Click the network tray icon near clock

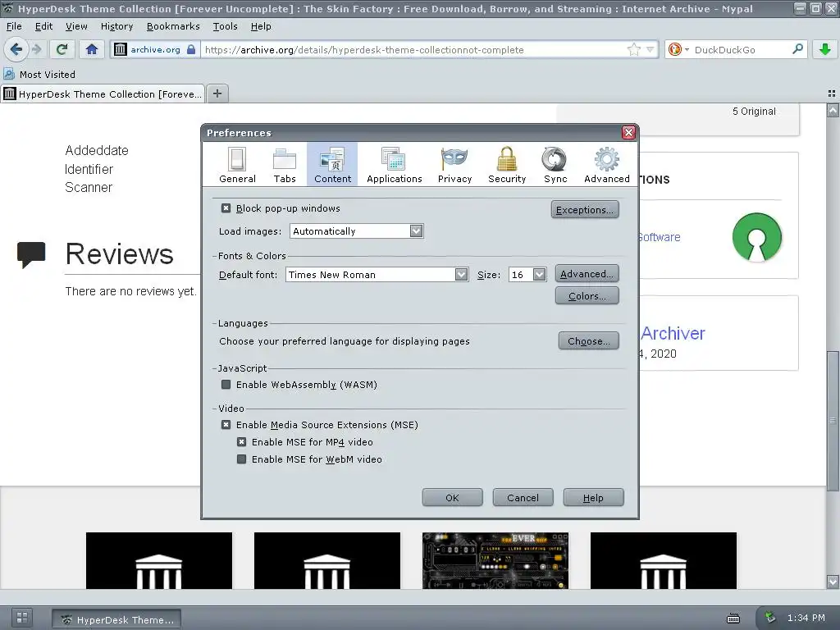click(770, 618)
